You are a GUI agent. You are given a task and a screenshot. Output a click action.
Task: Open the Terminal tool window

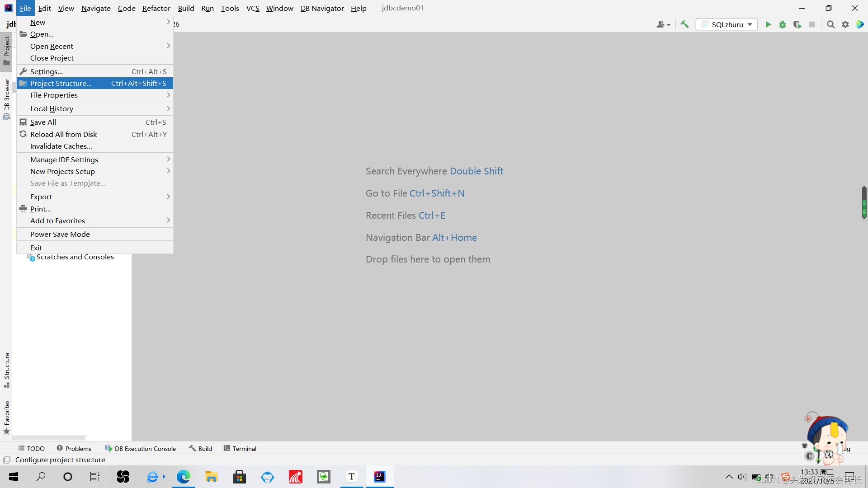click(x=240, y=448)
